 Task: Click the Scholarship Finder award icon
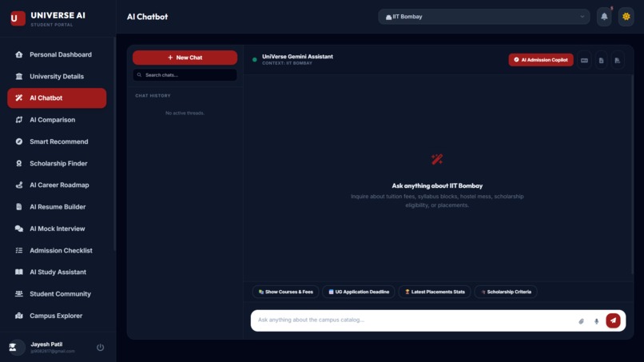coord(19,163)
